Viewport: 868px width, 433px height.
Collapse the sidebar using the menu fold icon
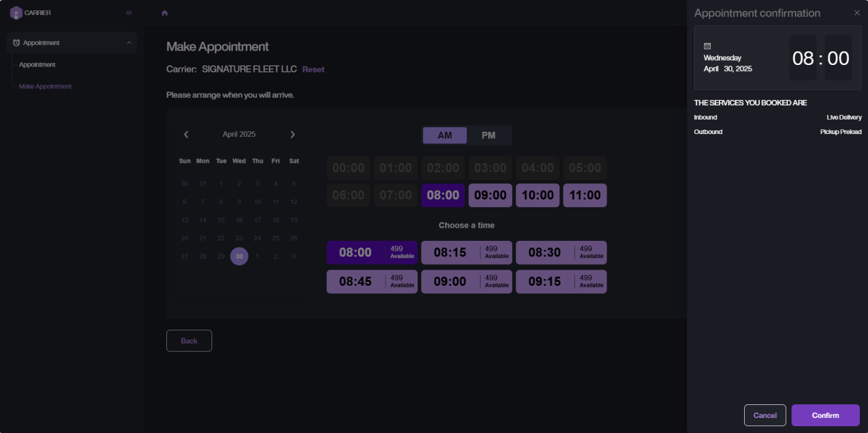[129, 13]
